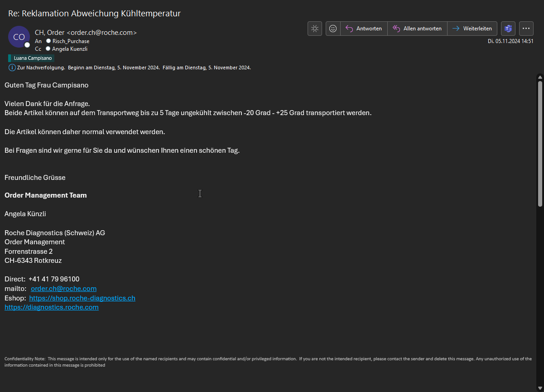
Task: Open the Risch_Purchase recipient contact card
Action: 71,41
